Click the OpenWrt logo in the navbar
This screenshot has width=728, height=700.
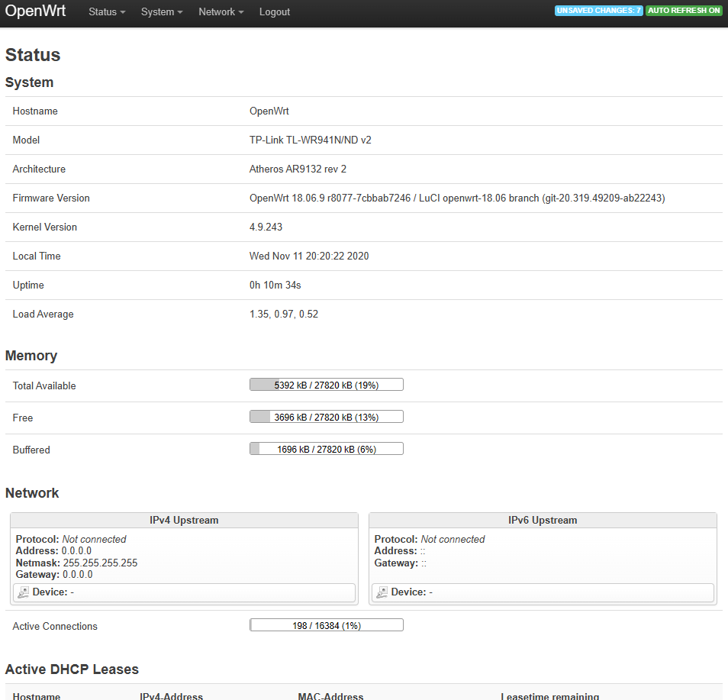tap(35, 11)
